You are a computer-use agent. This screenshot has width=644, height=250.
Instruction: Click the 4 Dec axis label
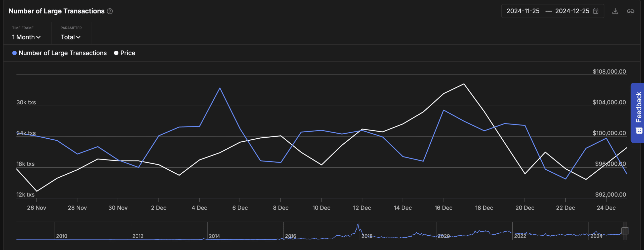click(x=199, y=208)
